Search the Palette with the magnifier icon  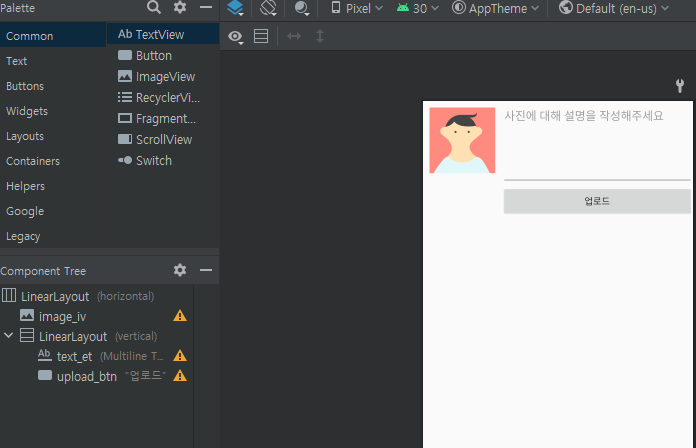[154, 7]
